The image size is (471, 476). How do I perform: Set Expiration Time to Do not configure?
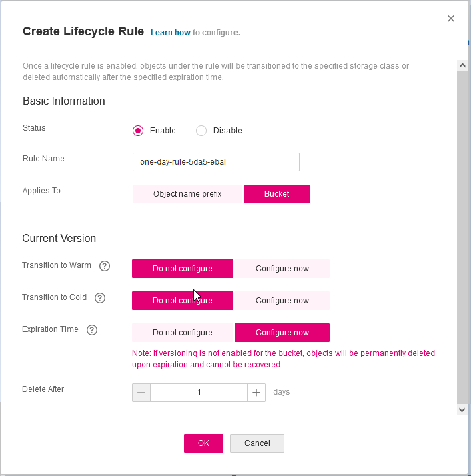point(183,333)
